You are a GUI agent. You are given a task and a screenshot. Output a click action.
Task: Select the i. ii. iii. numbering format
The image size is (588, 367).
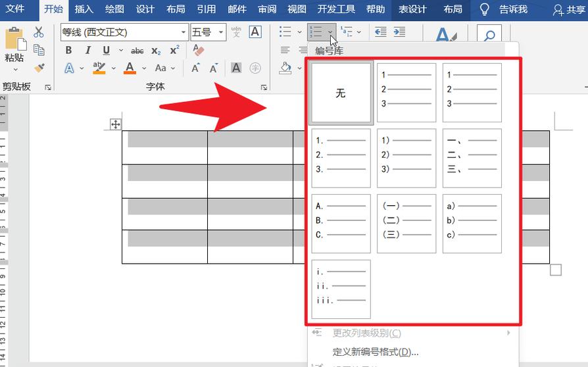341,289
